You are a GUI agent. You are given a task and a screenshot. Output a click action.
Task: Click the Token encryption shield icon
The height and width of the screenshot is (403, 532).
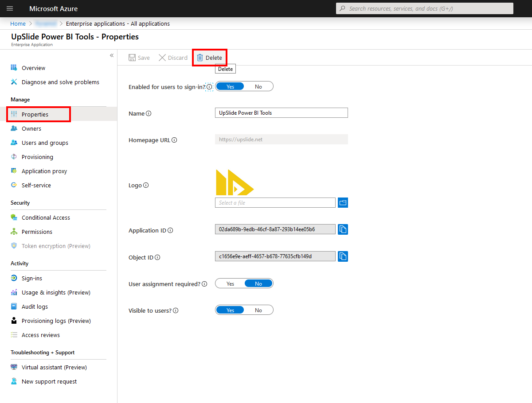click(14, 246)
